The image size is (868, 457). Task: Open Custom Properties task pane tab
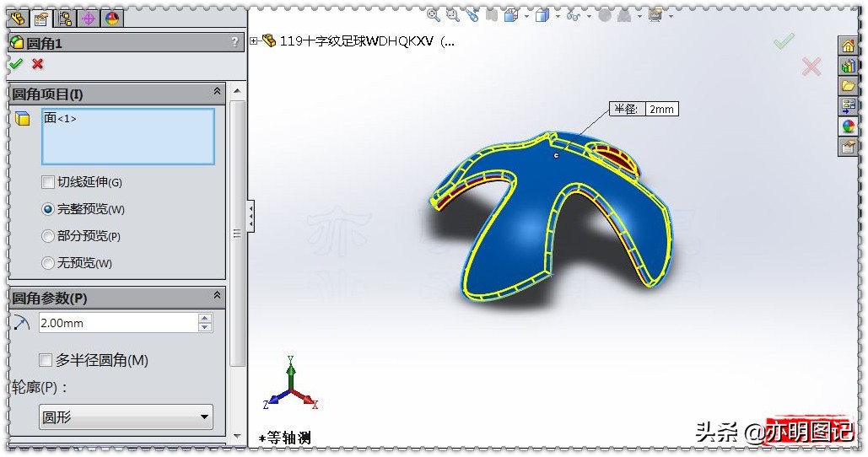(848, 147)
